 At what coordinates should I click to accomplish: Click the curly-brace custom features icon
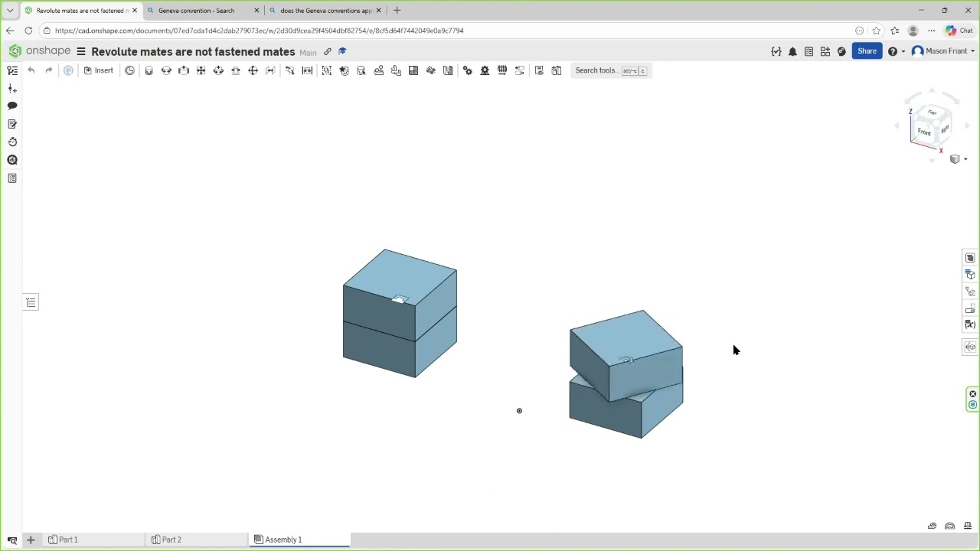pyautogui.click(x=776, y=51)
